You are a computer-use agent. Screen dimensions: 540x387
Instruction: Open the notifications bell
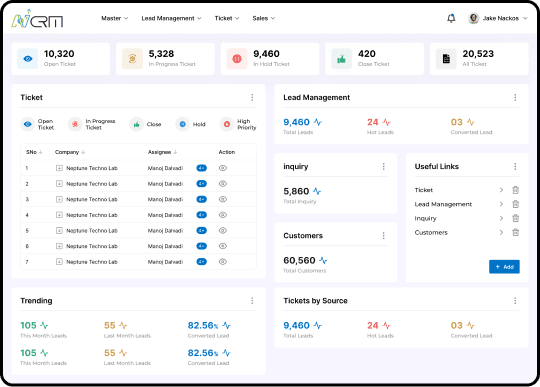coord(451,18)
